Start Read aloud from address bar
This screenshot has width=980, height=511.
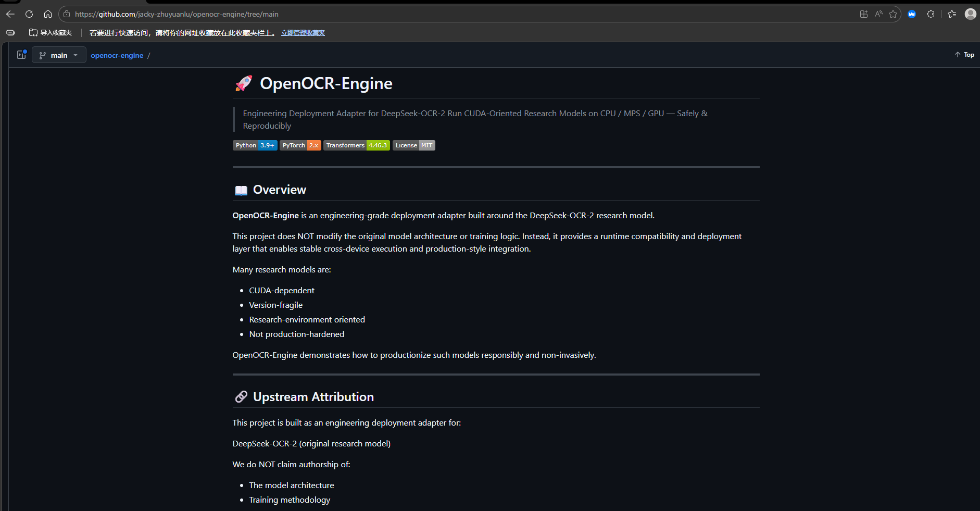[878, 14]
